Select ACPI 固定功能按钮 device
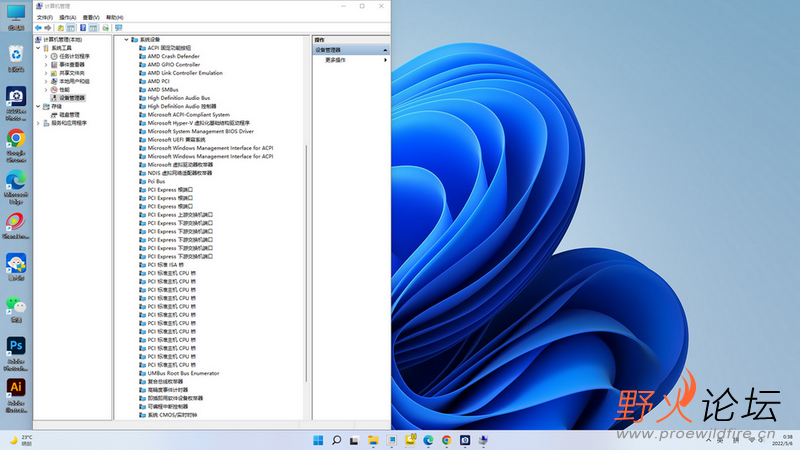 point(169,48)
